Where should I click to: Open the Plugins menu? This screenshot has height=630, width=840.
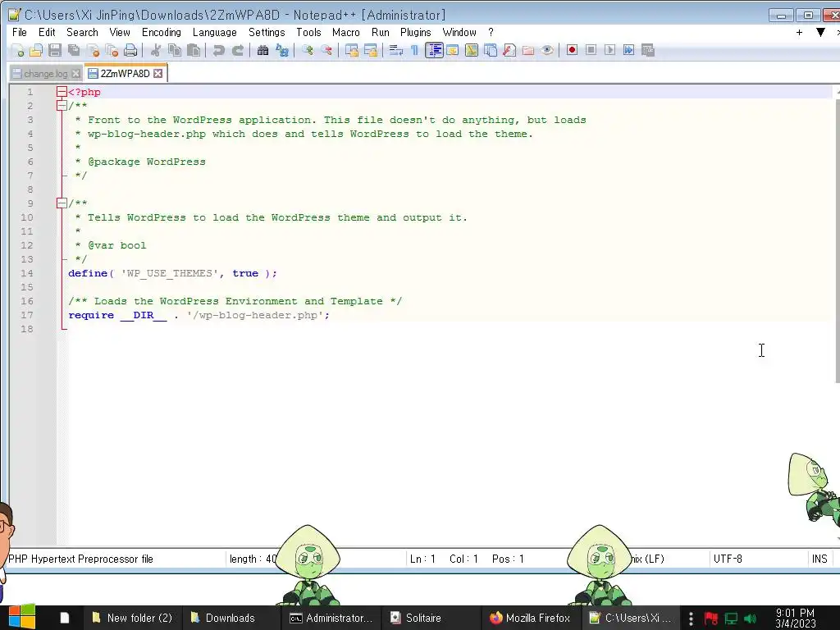(x=415, y=32)
